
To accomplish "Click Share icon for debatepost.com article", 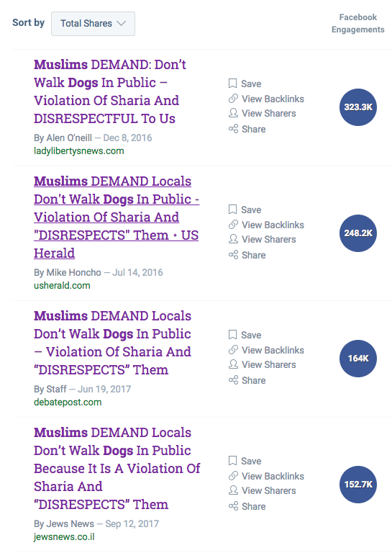I will point(233,380).
